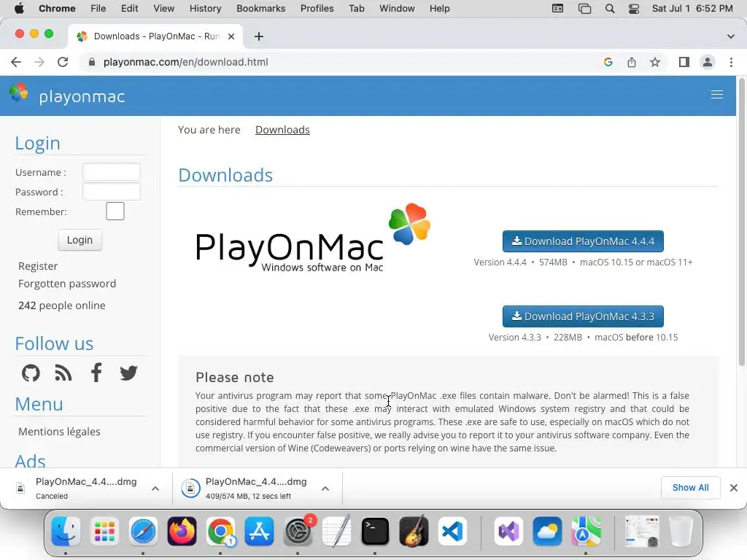
Task: Click the Password input field
Action: coord(112,192)
